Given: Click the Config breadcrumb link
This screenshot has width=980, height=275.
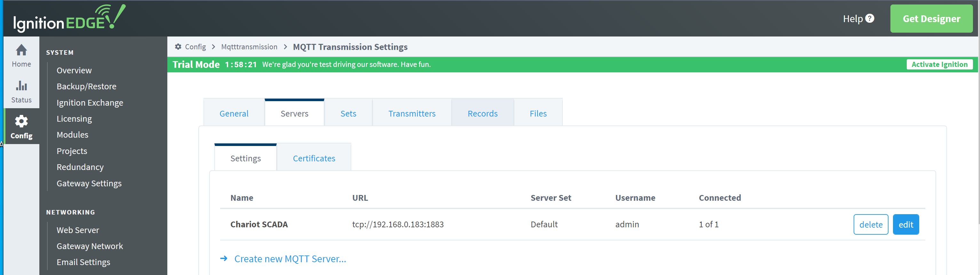Looking at the screenshot, I should click(x=195, y=46).
